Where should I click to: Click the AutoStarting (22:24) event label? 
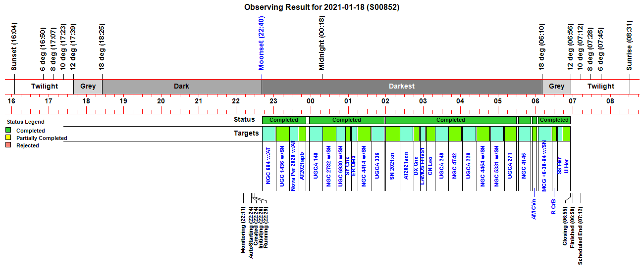251,232
